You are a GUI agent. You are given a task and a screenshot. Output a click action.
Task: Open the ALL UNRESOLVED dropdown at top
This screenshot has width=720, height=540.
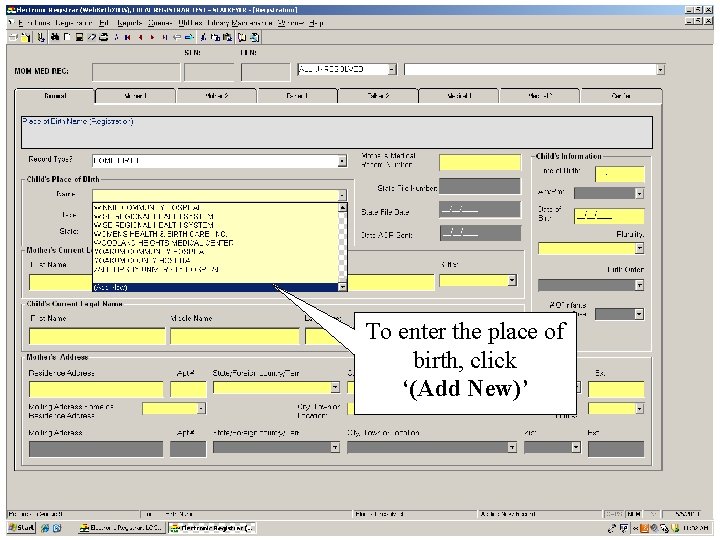(392, 69)
